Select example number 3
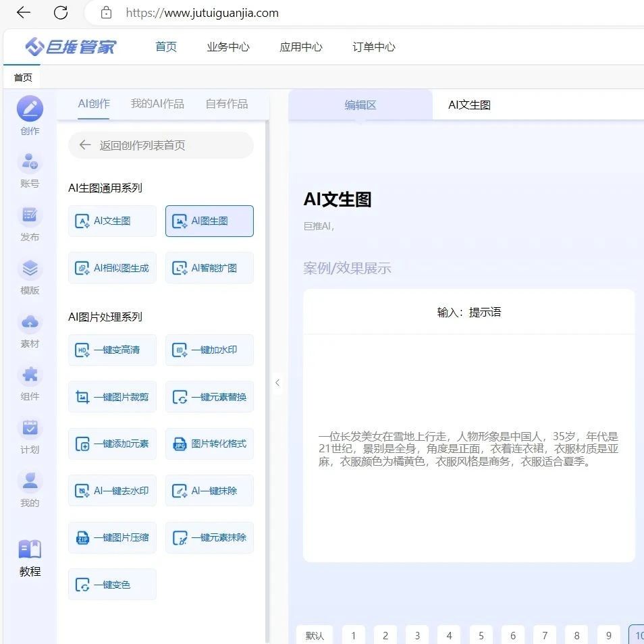The height and width of the screenshot is (644, 644). 417,635
